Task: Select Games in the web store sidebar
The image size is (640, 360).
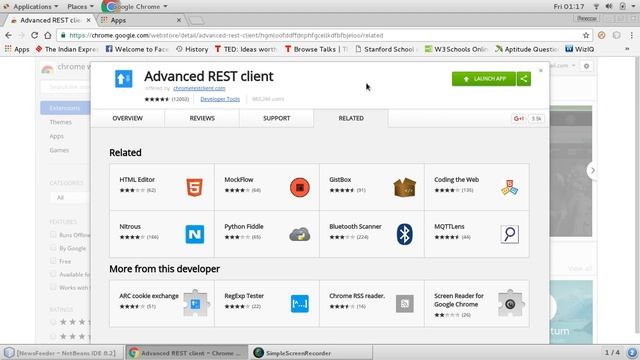Action: coord(59,150)
